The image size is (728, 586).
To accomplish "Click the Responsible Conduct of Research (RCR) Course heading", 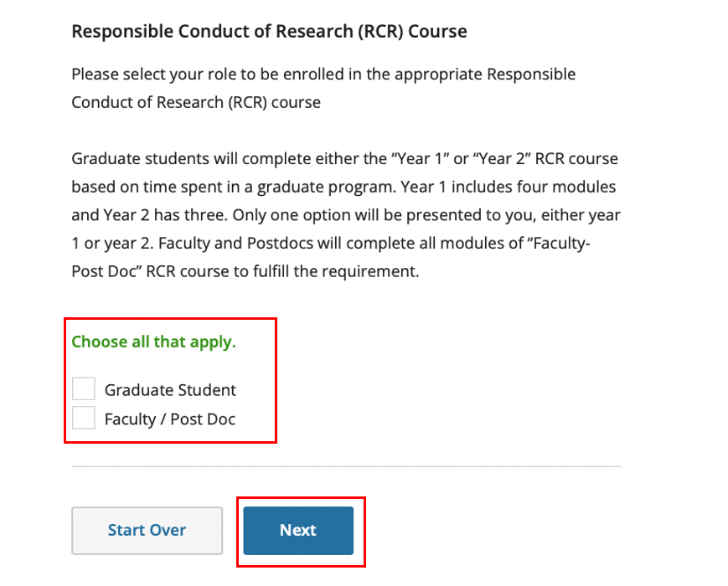I will 269,32.
